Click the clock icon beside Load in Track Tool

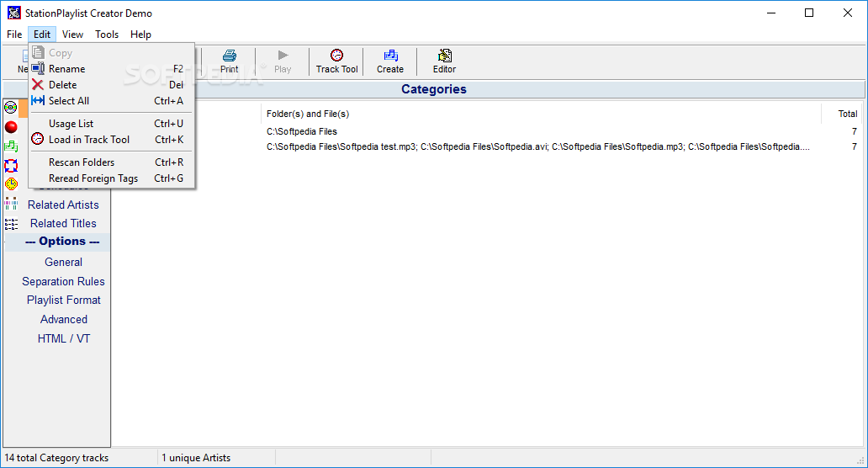pos(37,139)
